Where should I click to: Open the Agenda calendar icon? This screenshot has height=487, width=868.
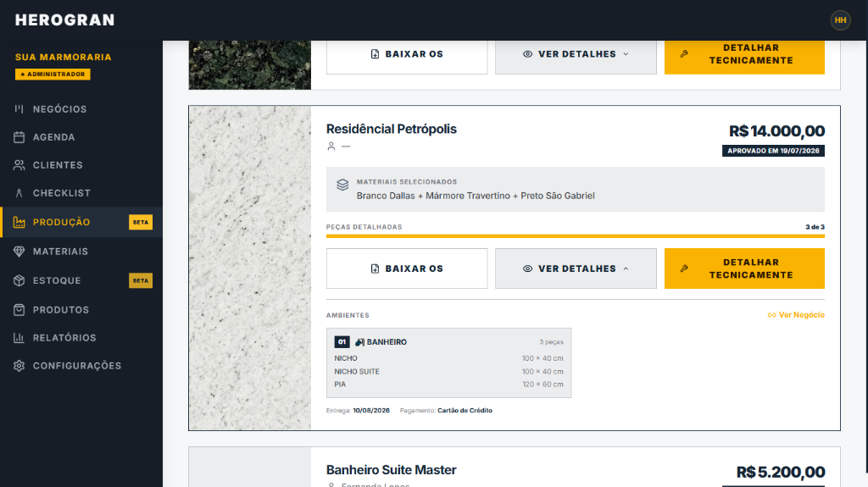point(19,137)
